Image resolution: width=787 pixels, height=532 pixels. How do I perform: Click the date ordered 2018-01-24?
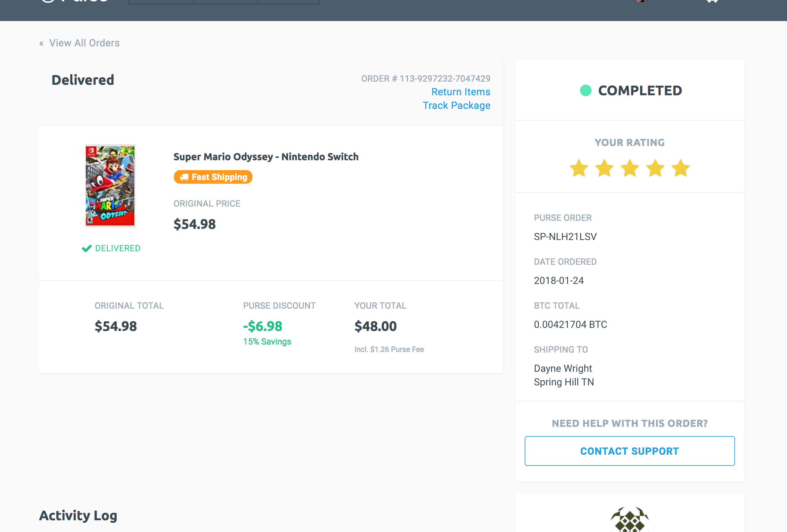pos(559,281)
